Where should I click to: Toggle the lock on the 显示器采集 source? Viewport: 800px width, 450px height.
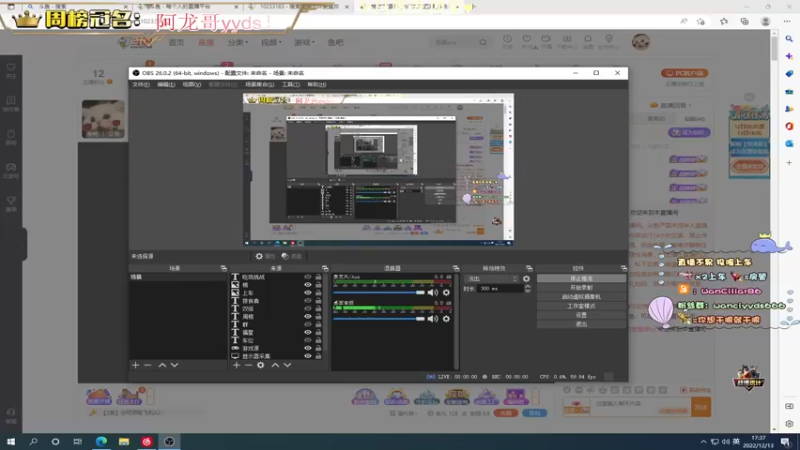coord(318,356)
